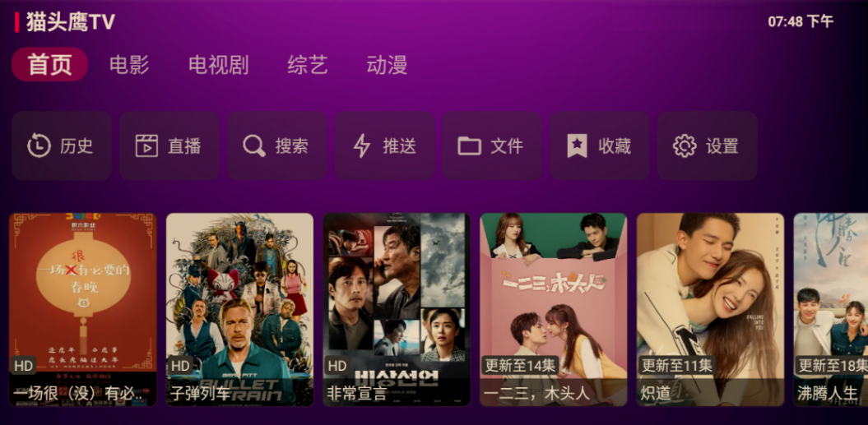Open the 炽道 drama poster
Screen dimensions: 868x425
710,309
